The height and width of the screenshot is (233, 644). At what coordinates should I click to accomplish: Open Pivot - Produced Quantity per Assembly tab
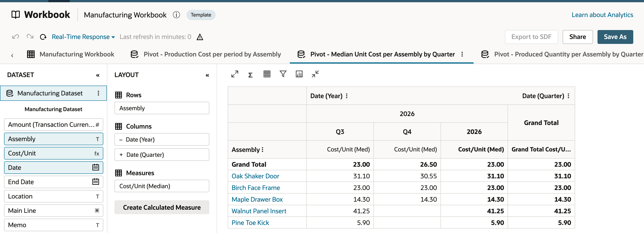[562, 54]
